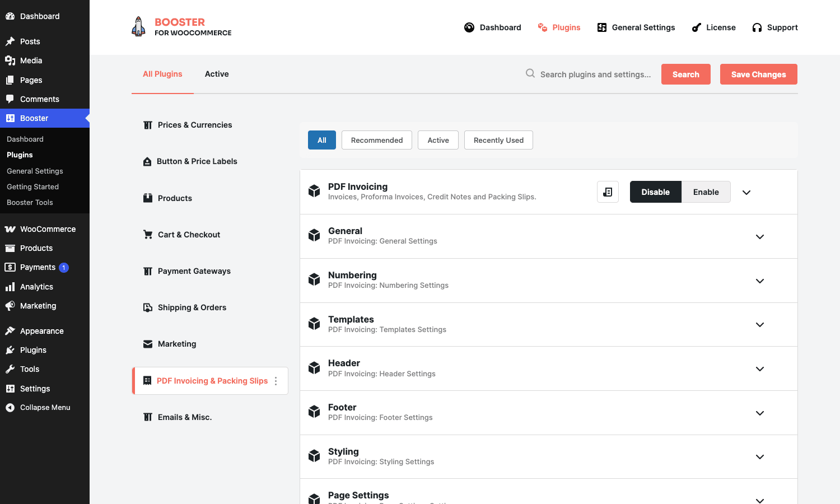Expand the Styling settings section
Viewport: 840px width, 504px height.
click(760, 456)
